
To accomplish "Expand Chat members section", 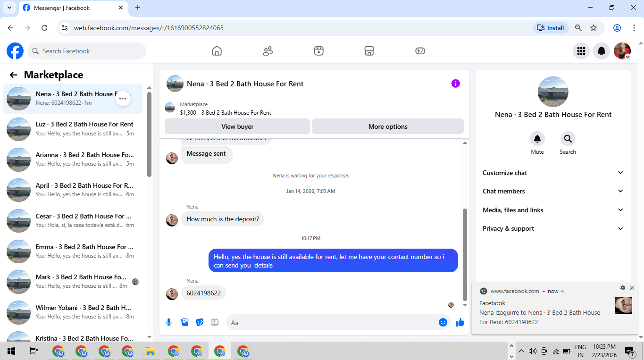I will (x=553, y=191).
